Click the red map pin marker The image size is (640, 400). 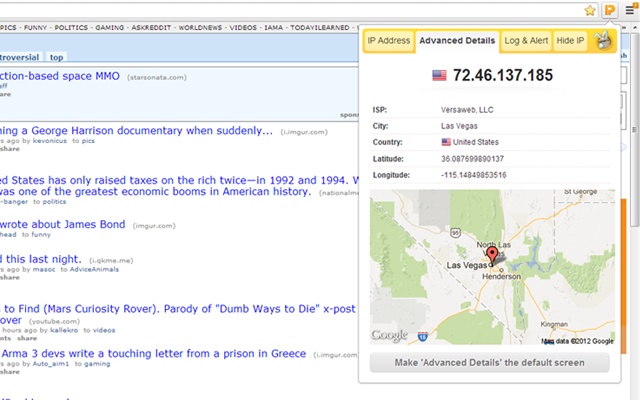click(x=493, y=256)
